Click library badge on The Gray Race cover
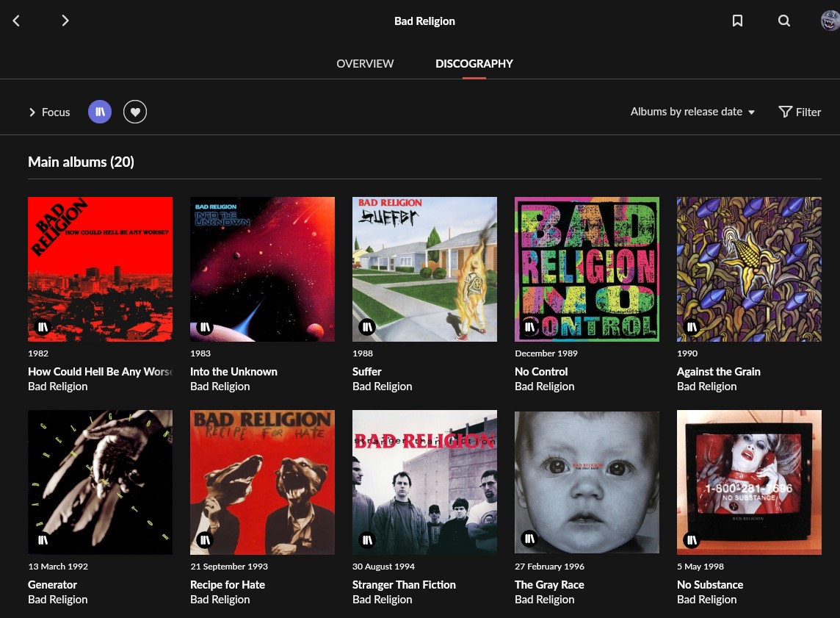The width and height of the screenshot is (840, 618). (x=529, y=539)
